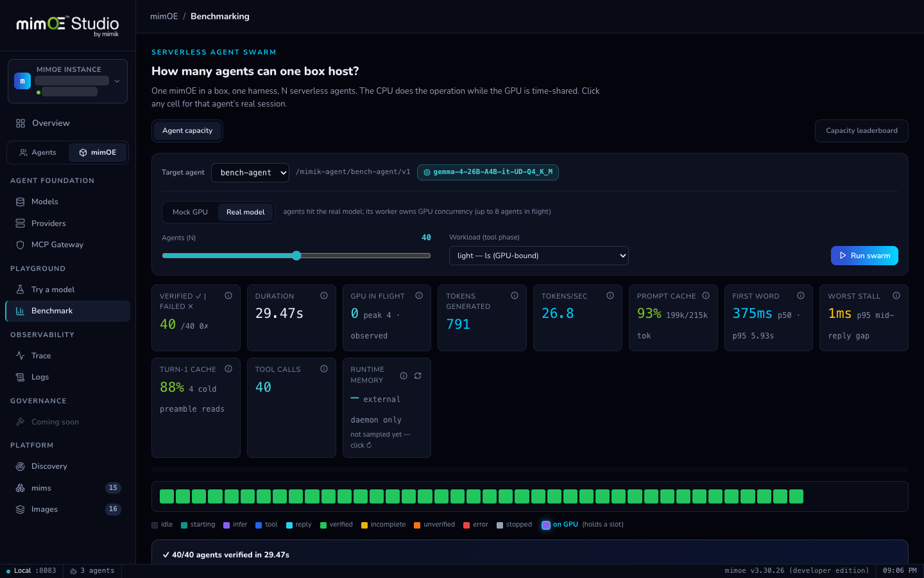Open the Images page
This screenshot has height=578, width=924.
[x=67, y=509]
